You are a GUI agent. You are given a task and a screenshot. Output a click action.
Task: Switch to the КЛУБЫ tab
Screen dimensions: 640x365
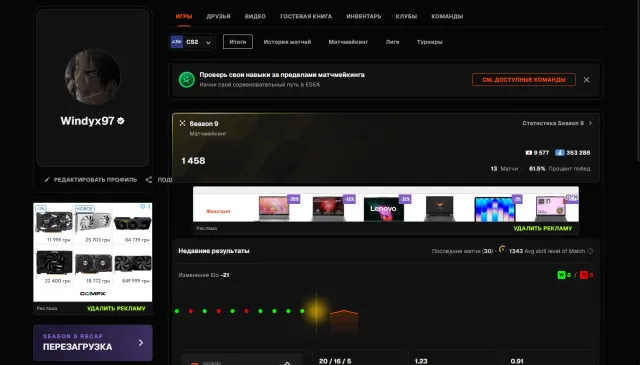point(406,16)
